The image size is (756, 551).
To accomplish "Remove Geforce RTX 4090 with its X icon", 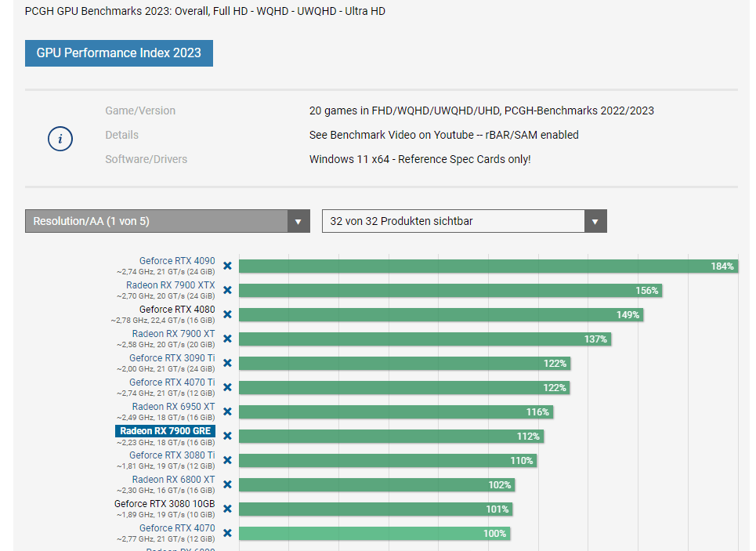I will coord(227,266).
